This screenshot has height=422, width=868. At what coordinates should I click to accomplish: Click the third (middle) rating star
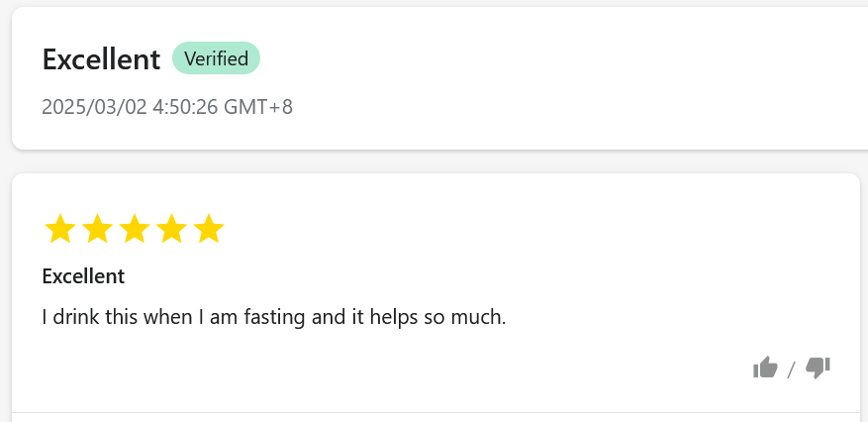pyautogui.click(x=135, y=230)
